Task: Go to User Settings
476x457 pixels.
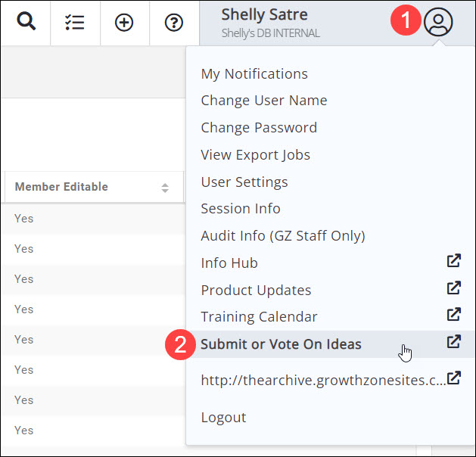Action: [244, 182]
